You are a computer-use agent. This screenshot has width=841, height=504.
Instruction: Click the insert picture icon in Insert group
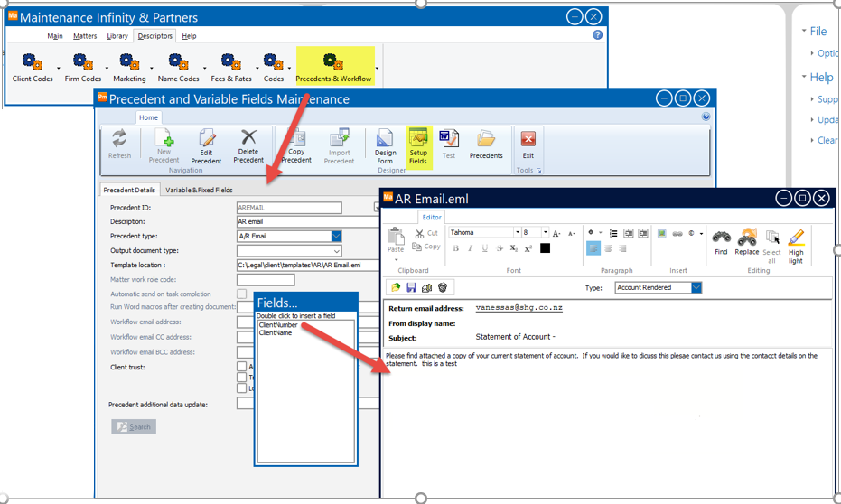point(662,233)
